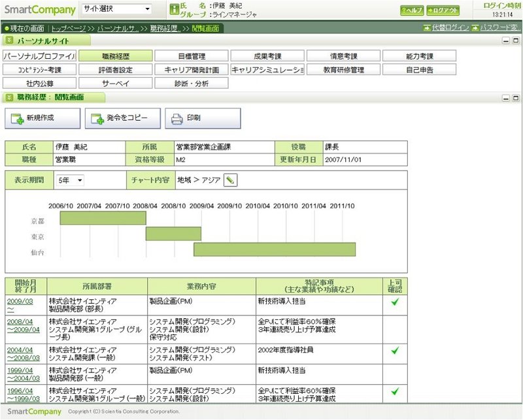This screenshot has height=420, width=523.
Task: Open the 診断・分析 tab
Action: 192,83
